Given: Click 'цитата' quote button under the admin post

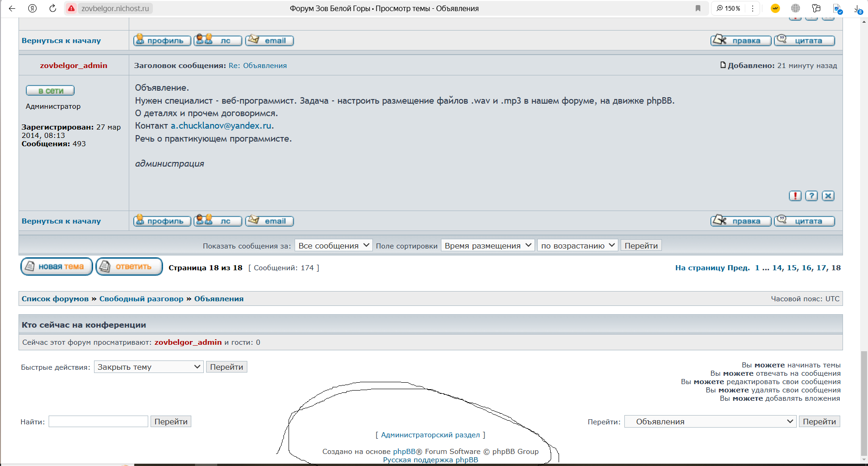Looking at the screenshot, I should (x=805, y=221).
